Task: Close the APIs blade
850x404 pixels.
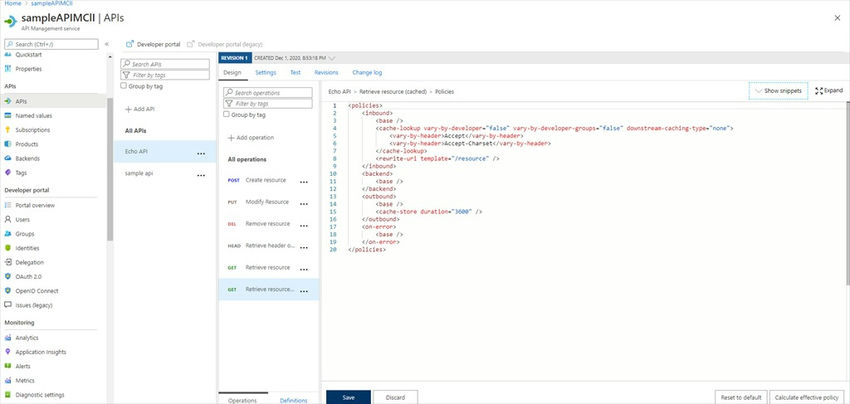Action: [x=838, y=18]
